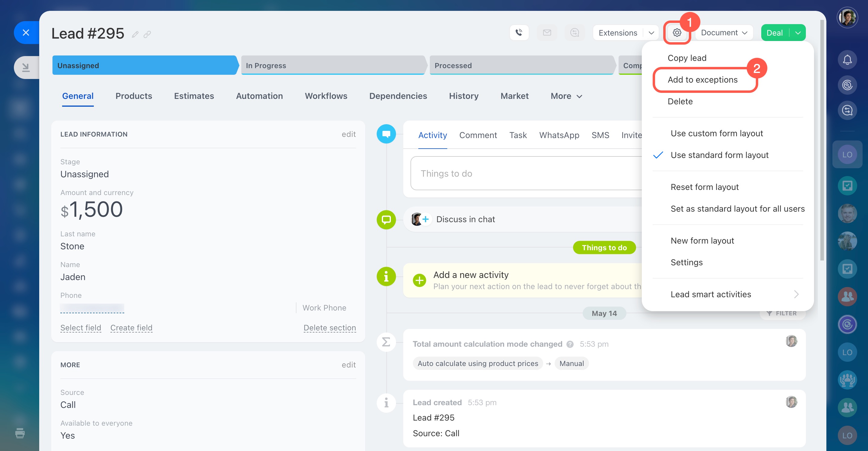The image size is (868, 451).
Task: Click the Processed stage bar
Action: (x=521, y=65)
